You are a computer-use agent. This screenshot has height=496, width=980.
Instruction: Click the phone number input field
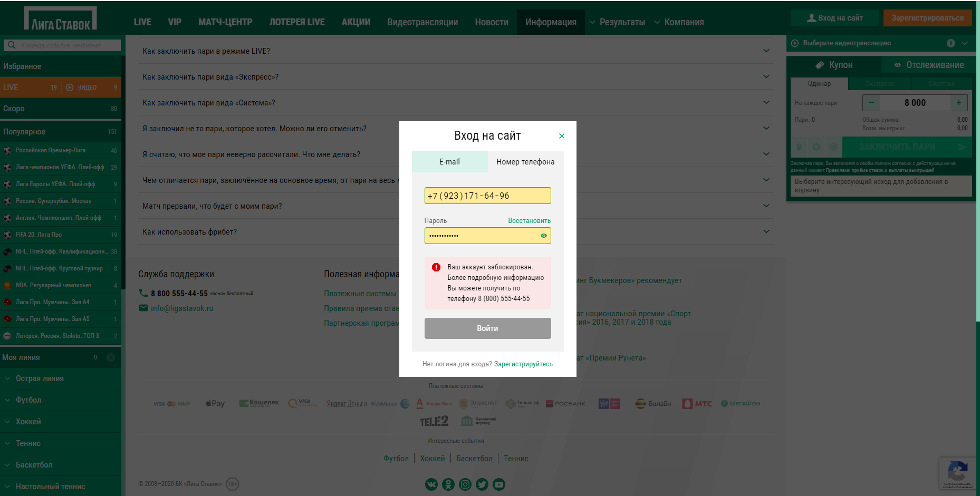click(x=487, y=196)
